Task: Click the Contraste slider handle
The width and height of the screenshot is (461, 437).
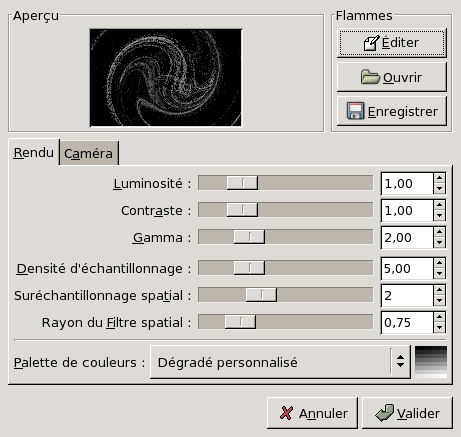Action: point(242,210)
